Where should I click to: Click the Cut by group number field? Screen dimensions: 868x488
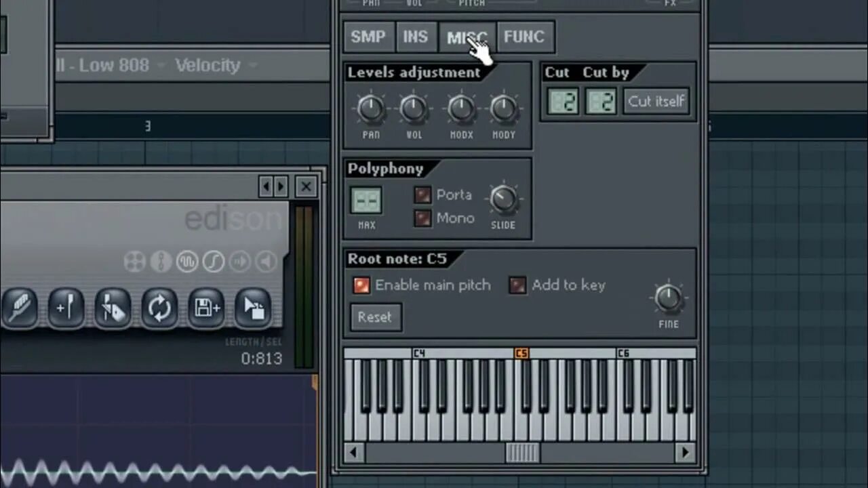[x=601, y=102]
